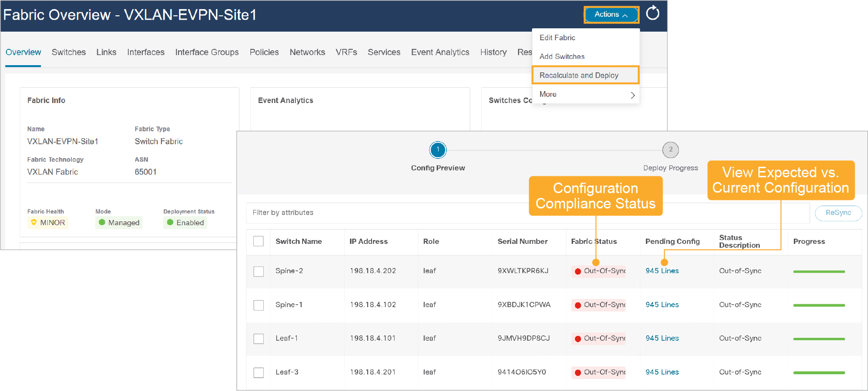Sort by Serial Number column header
The image size is (868, 391).
[x=522, y=241]
